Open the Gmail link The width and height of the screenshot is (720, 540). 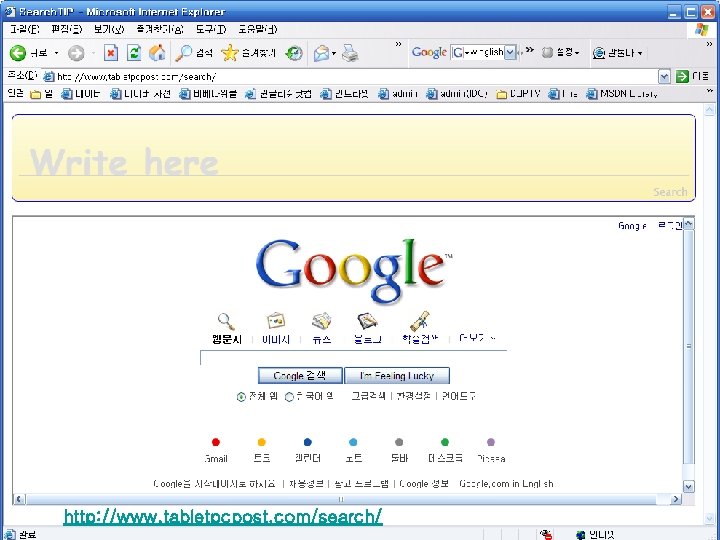pos(216,458)
